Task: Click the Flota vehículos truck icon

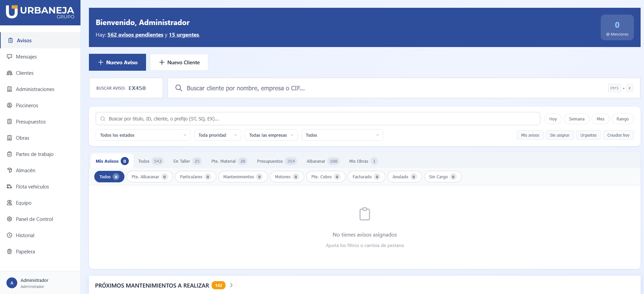Action: click(x=9, y=186)
